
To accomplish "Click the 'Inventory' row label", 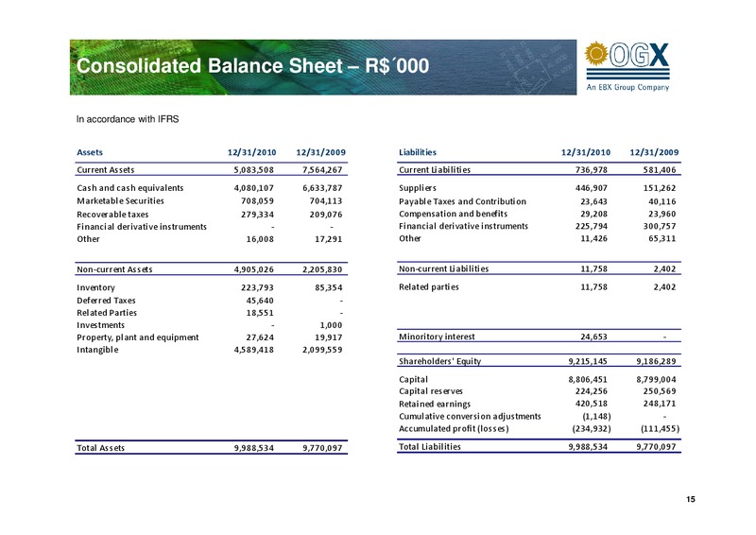I will pyautogui.click(x=96, y=288).
